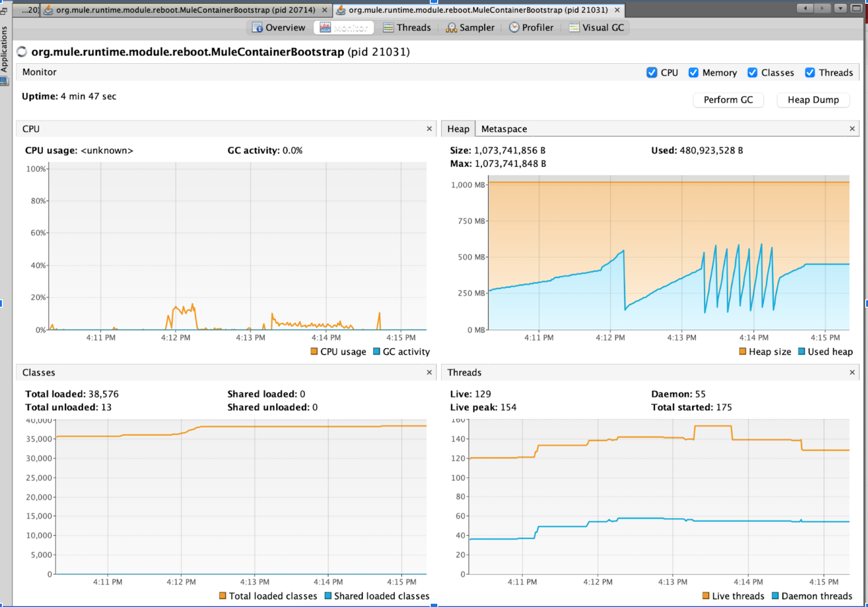Screen dimensions: 868x607
Task: Close the Classes graph panel
Action: pos(429,372)
